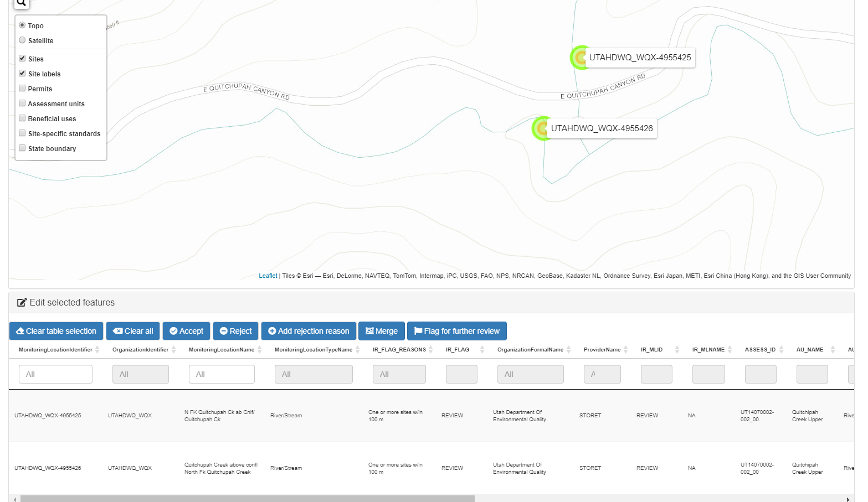
Task: Enable the Permits map layer
Action: [22, 87]
